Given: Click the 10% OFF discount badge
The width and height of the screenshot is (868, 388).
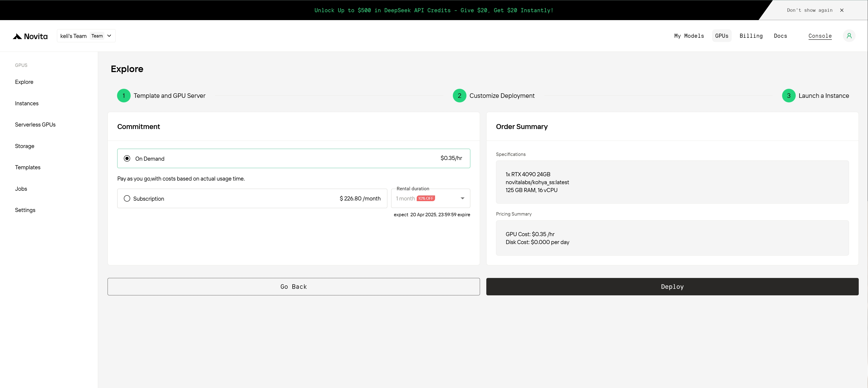Looking at the screenshot, I should [426, 198].
